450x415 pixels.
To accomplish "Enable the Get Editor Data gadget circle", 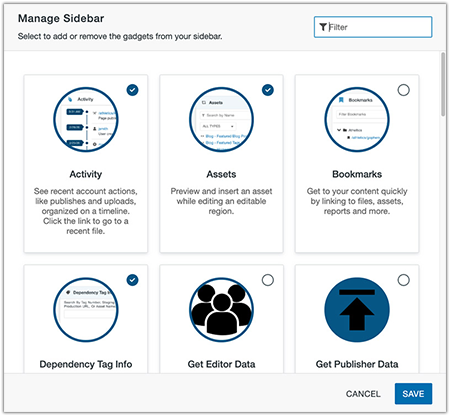I will click(268, 280).
